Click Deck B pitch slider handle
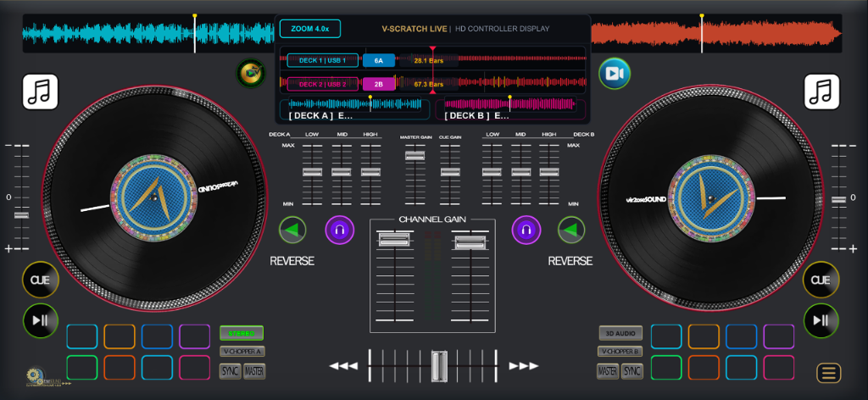The width and height of the screenshot is (868, 400). 838,200
